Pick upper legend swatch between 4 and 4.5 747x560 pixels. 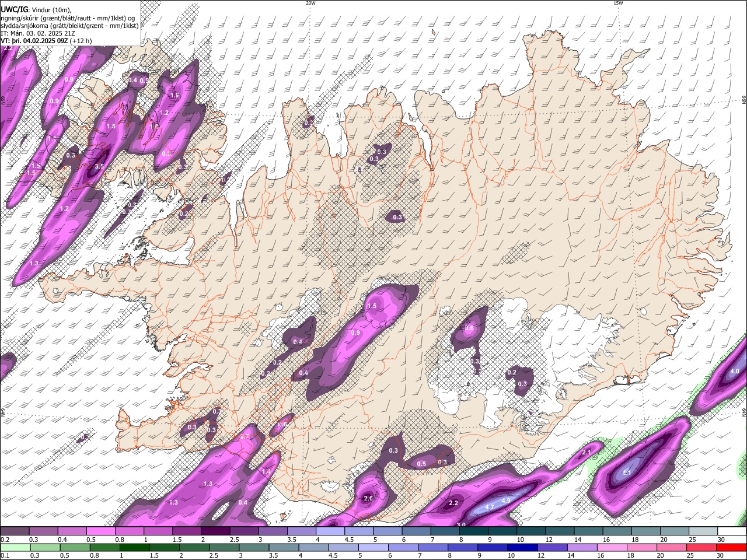330,531
